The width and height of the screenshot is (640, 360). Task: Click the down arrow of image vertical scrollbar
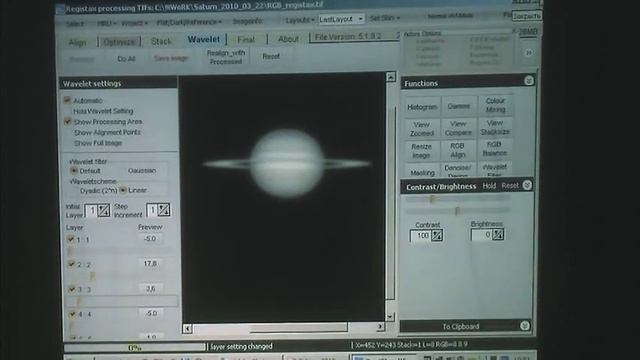[x=390, y=317]
